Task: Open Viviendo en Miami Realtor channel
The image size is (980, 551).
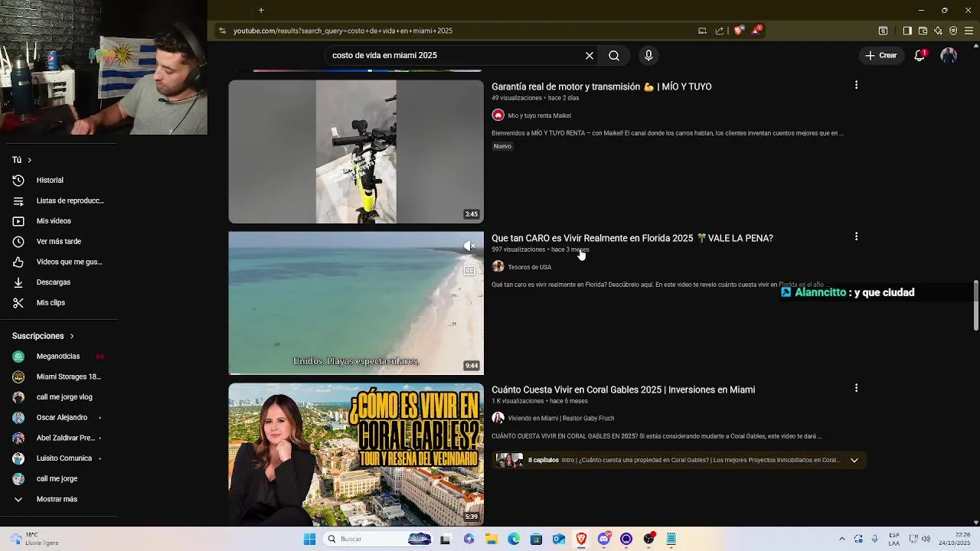Action: point(560,419)
